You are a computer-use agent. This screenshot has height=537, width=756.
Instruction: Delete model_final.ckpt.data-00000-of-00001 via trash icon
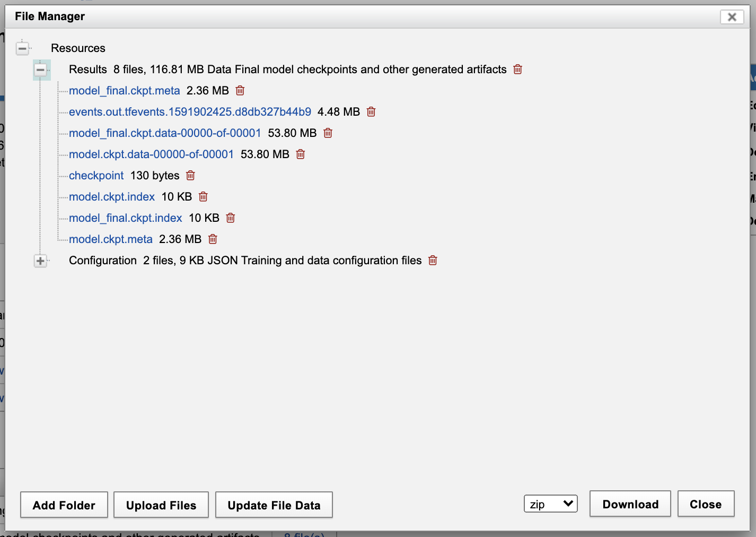pos(328,133)
